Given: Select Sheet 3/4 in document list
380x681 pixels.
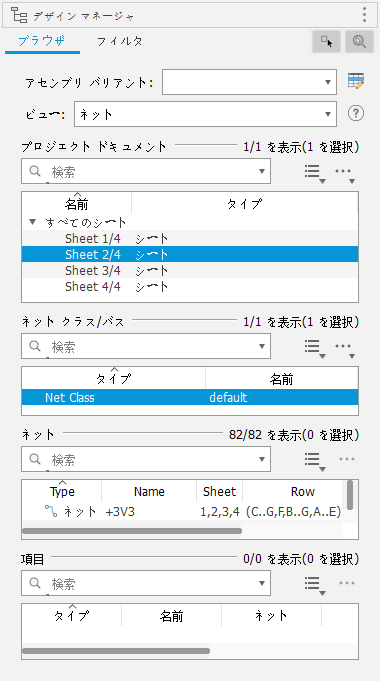Looking at the screenshot, I should click(190, 270).
